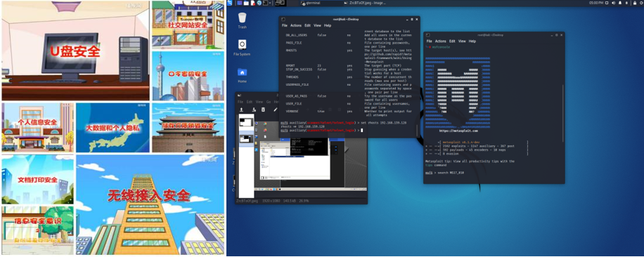Image resolution: width=644 pixels, height=257 pixels.
Task: Open Edit menu in msfconsole terminal
Action: (452, 41)
